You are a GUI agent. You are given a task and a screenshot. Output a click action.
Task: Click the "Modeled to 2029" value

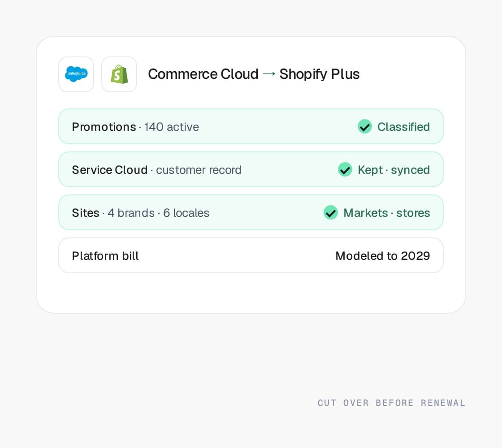pos(383,256)
